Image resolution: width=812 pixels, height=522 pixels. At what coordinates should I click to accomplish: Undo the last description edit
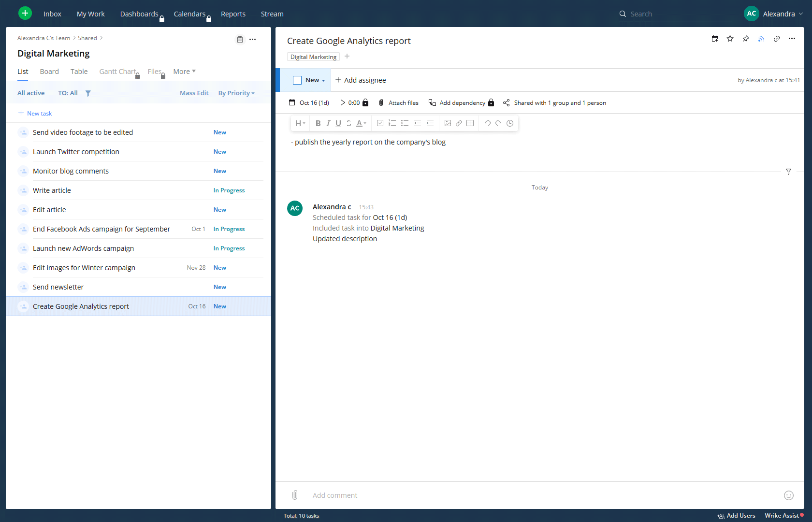click(487, 123)
